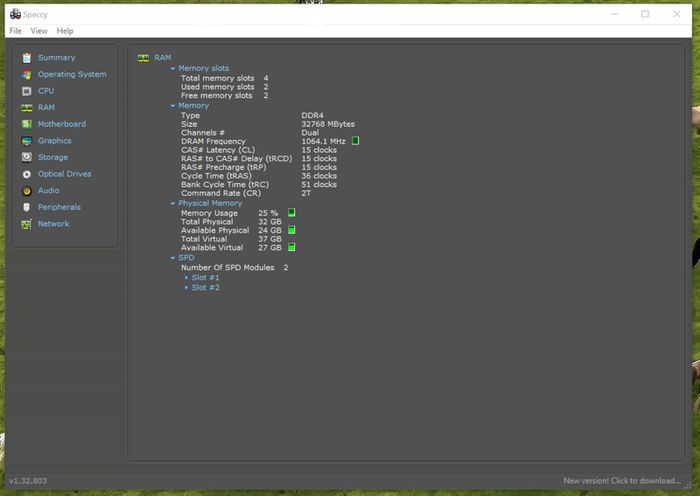Click the v1.32.803 version label

(x=28, y=481)
